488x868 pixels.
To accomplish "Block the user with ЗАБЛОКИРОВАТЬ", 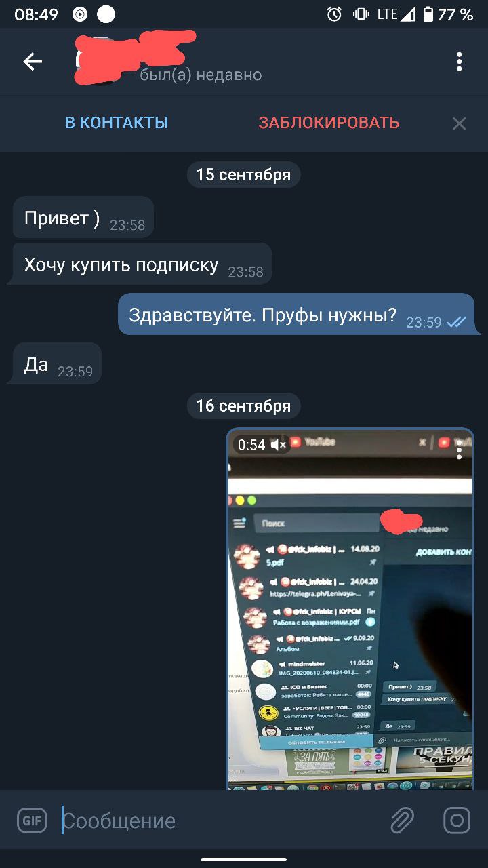I will tap(329, 123).
